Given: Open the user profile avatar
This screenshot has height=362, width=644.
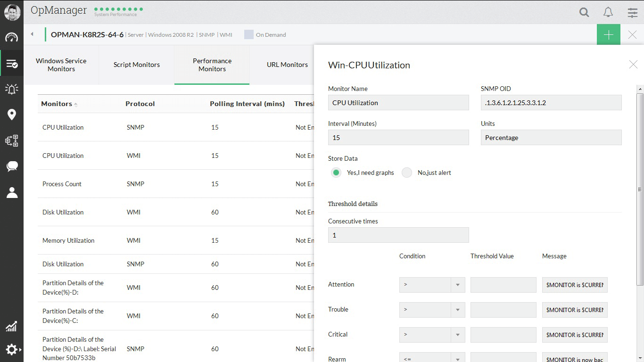Looking at the screenshot, I should click(x=12, y=12).
